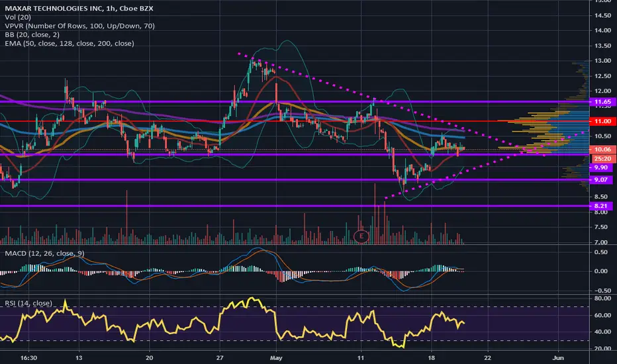617x364 pixels.
Task: Click the 9.07 support level label
Action: [601, 180]
